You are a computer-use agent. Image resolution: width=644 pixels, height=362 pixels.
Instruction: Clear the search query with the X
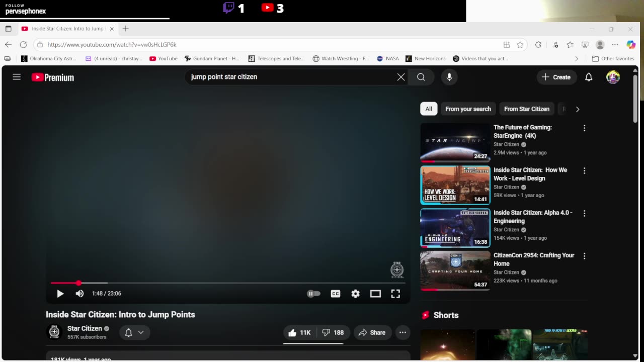click(401, 77)
